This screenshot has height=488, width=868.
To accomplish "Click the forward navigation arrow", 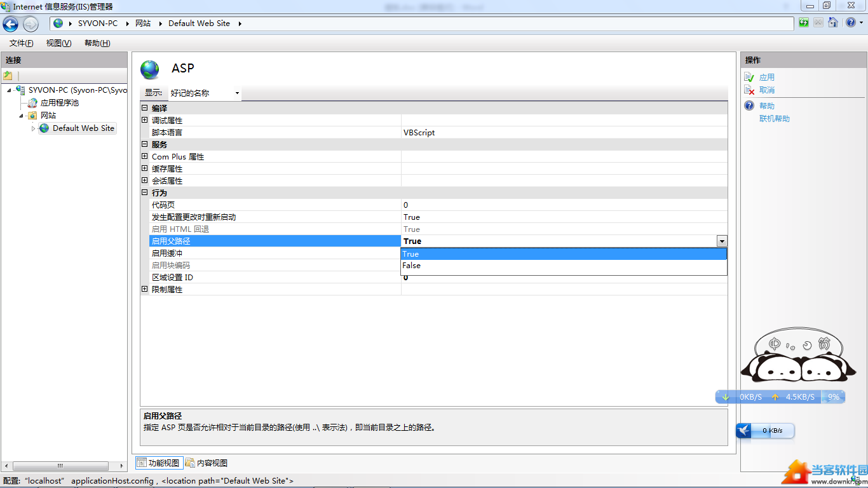I will pos(31,24).
